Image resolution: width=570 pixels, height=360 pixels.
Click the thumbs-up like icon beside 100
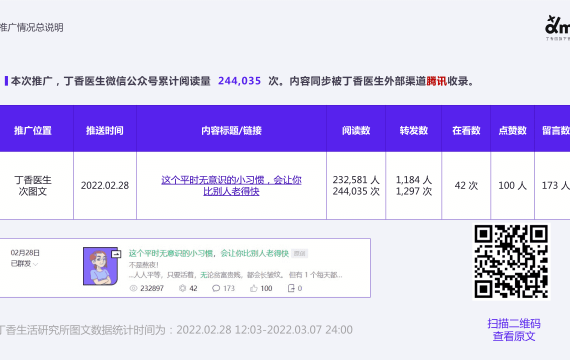253,288
